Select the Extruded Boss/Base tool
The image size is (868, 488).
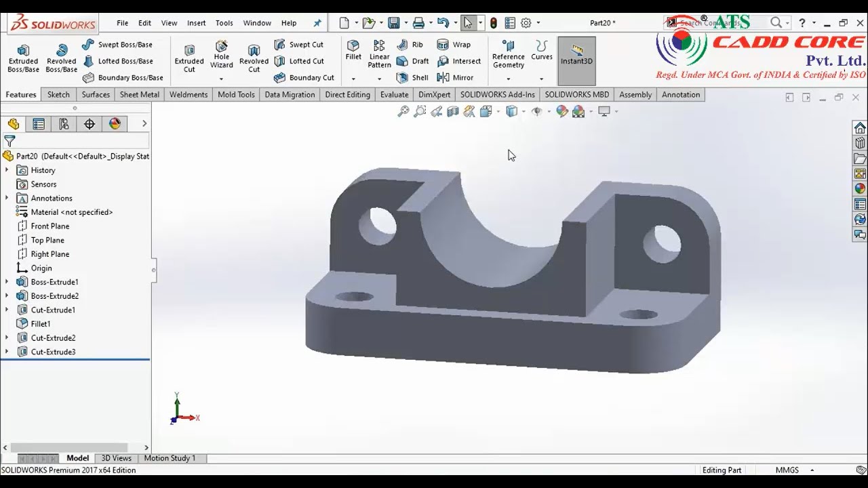coord(23,58)
